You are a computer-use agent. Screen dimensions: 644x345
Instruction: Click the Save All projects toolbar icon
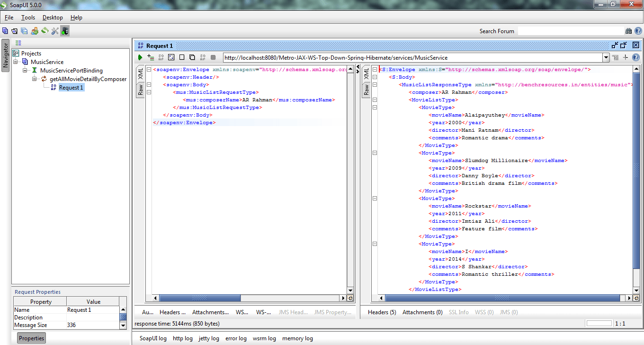[23, 30]
